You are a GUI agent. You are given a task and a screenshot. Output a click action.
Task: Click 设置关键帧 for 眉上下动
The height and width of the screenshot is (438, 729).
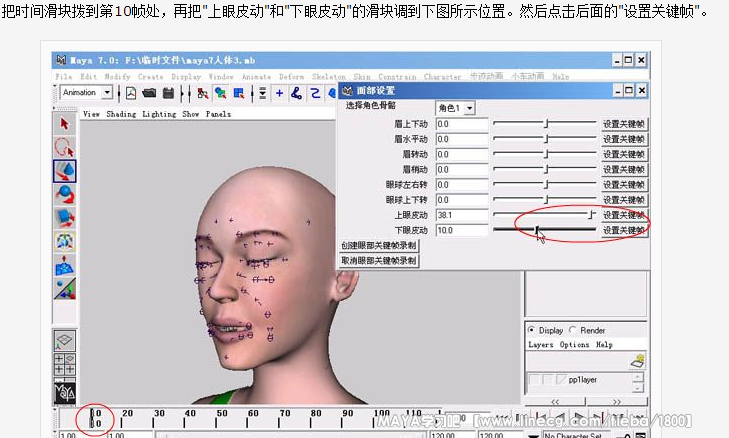pos(624,124)
